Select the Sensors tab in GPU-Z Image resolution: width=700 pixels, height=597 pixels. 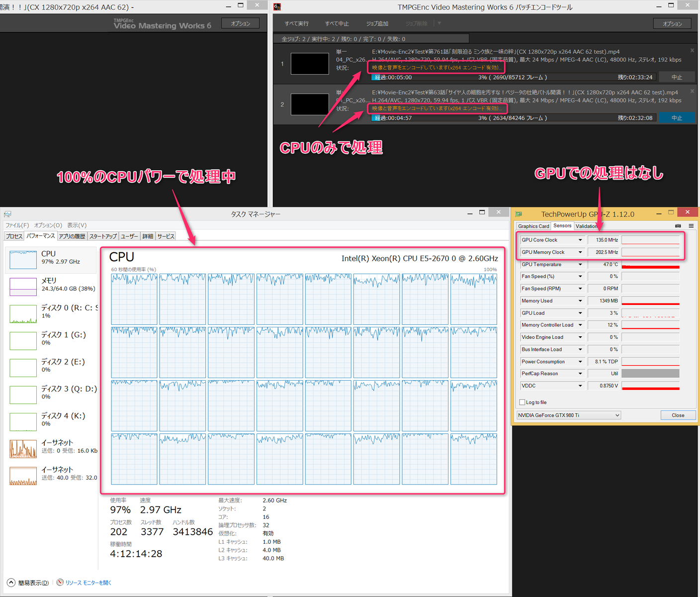562,225
